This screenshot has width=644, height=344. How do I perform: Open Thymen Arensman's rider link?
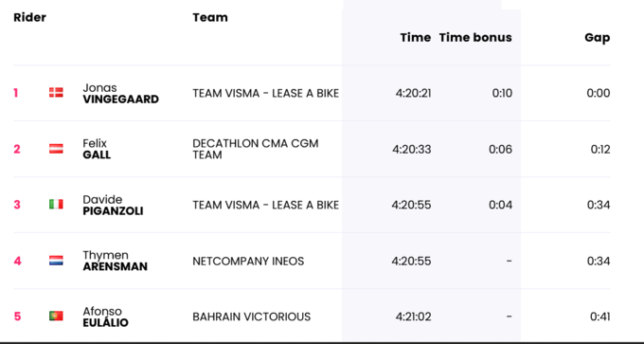pos(115,261)
